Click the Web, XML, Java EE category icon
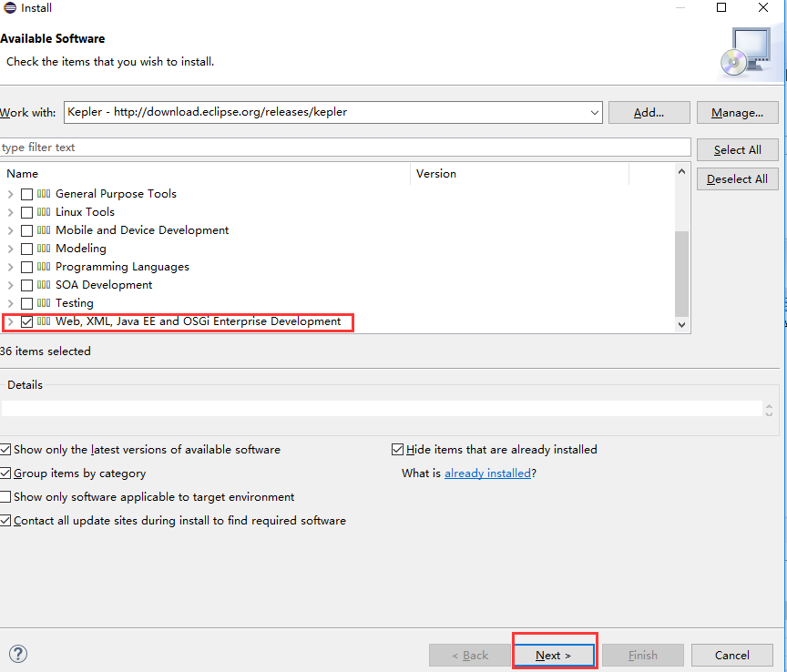The height and width of the screenshot is (672, 787). 44,321
